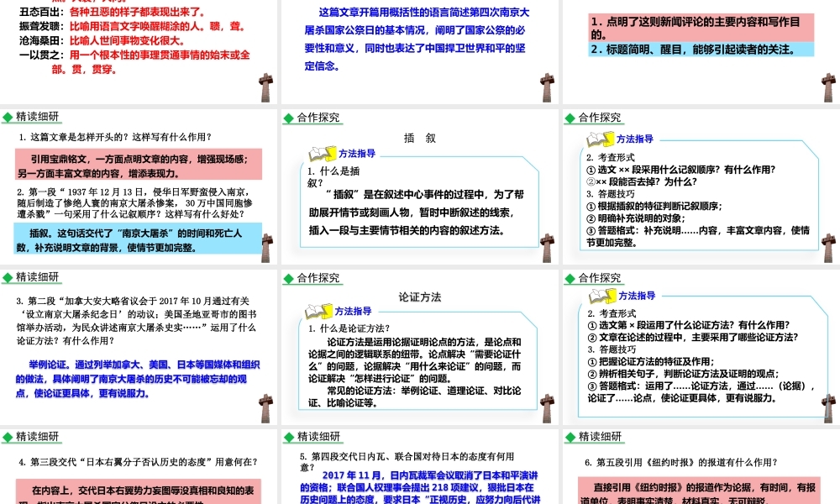Viewport: 840px width, 504px height.
Task: Click the green diamond on the 论证方法 definition slide
Action: click(289, 279)
